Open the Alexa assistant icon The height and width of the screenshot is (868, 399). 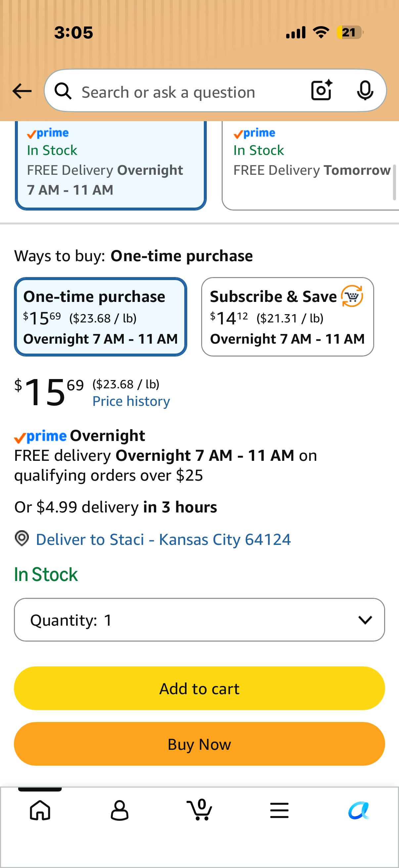[359, 810]
